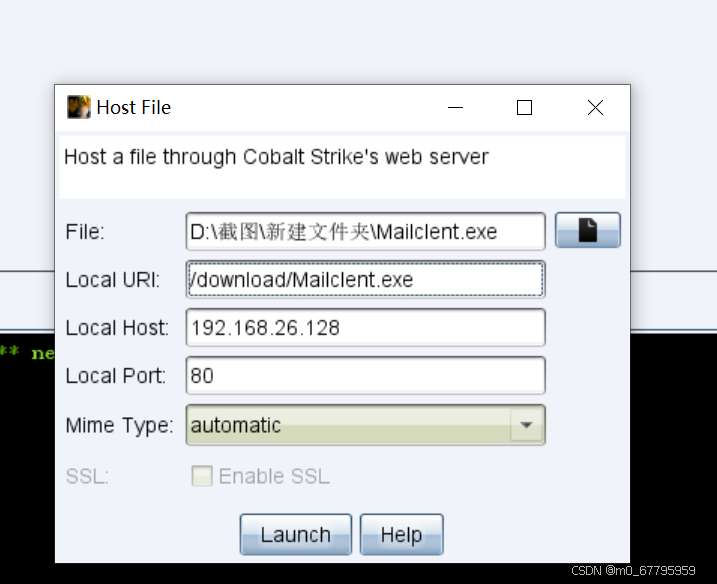Click the 'Host a file through Cobalt Strike's web server' description
The height and width of the screenshot is (584, 717).
tap(276, 157)
